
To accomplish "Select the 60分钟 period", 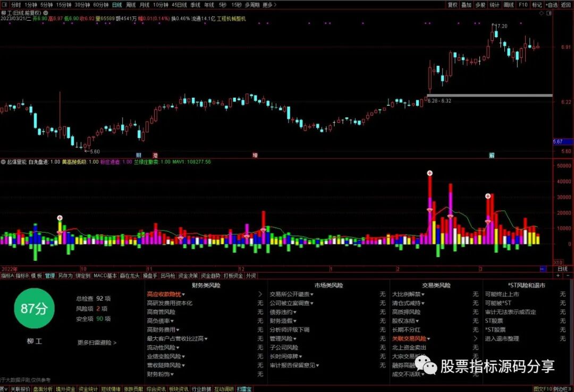I will (x=100, y=5).
